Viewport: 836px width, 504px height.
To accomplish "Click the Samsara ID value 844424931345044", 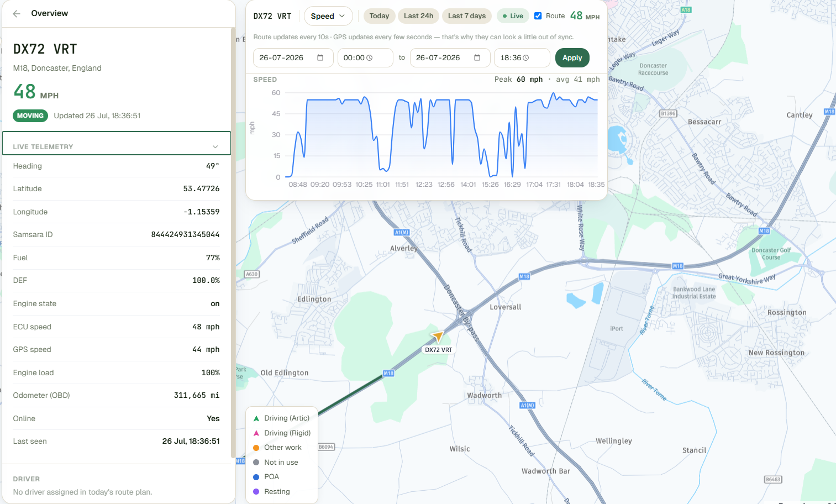I will (185, 235).
